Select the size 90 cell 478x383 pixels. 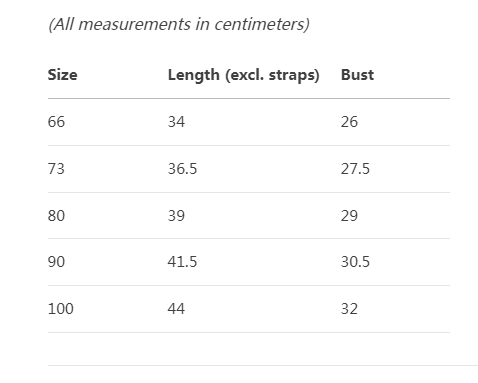pos(56,262)
